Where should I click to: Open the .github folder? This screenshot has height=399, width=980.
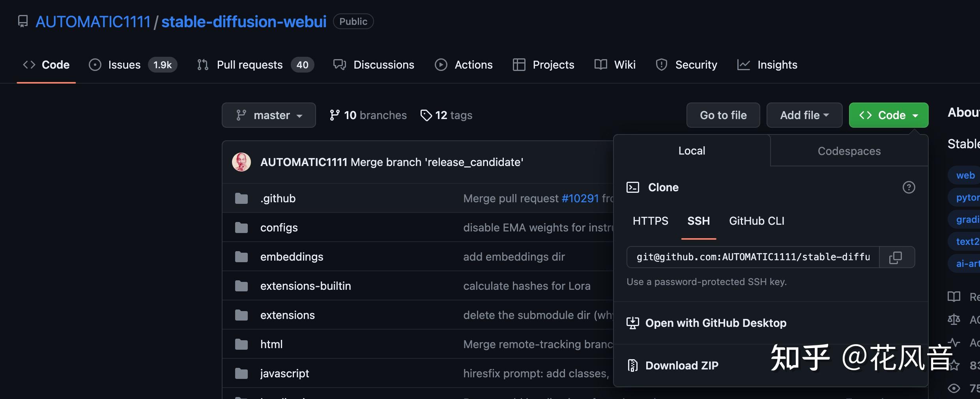pyautogui.click(x=278, y=198)
